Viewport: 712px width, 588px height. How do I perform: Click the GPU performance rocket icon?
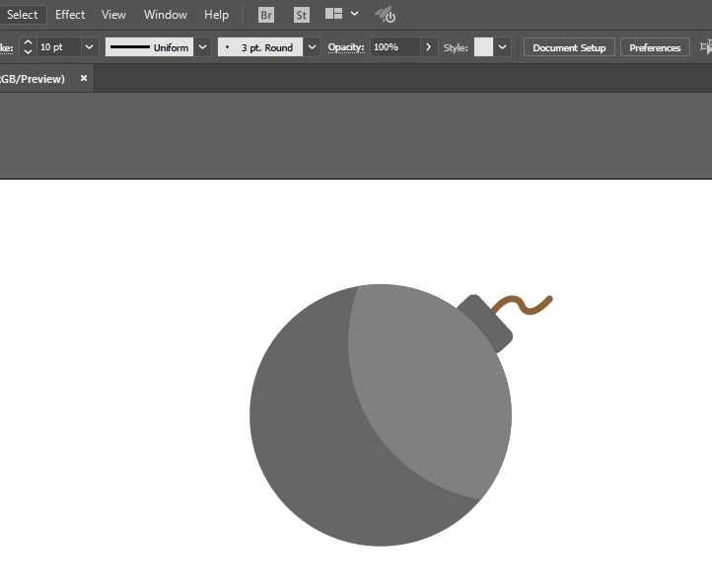click(x=386, y=15)
